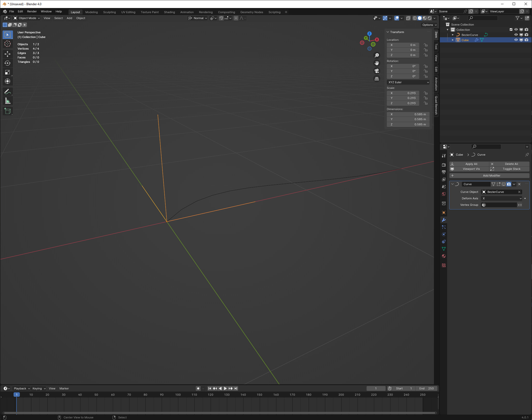
Task: Click the timeline play button
Action: click(225, 388)
